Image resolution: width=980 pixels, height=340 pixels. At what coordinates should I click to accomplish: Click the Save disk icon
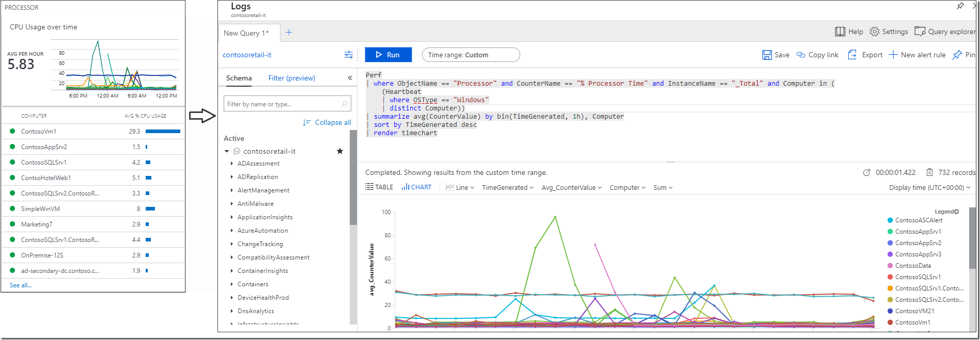[x=767, y=55]
